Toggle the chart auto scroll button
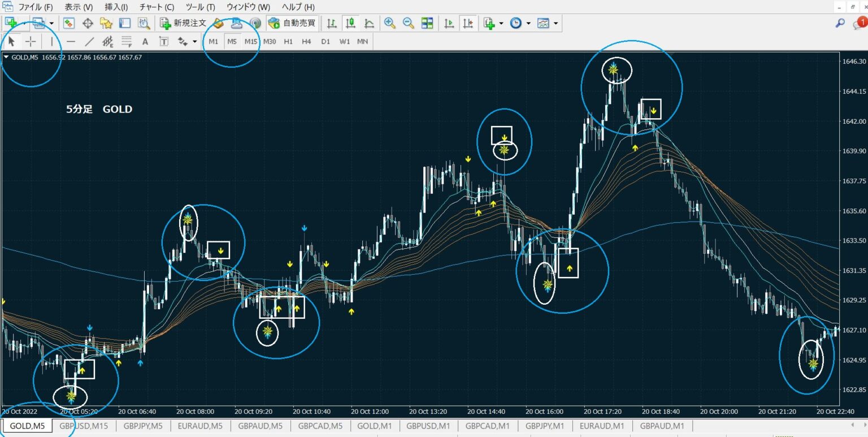The width and height of the screenshot is (868, 437). pos(449,23)
